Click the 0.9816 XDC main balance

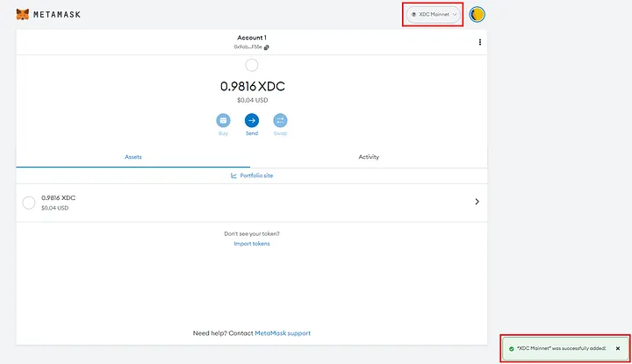(252, 87)
